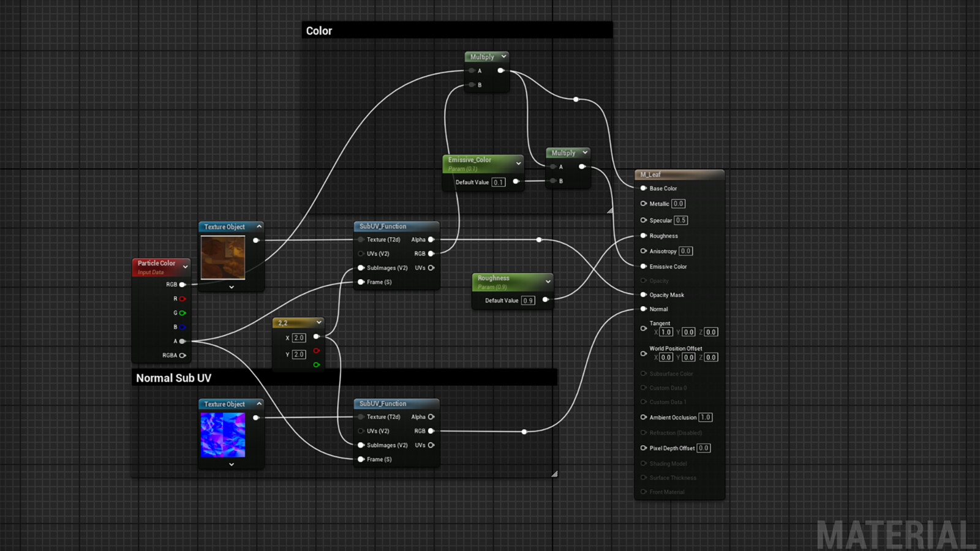Click the blue normal map thumbnail
This screenshot has width=980, height=551.
coord(223,435)
